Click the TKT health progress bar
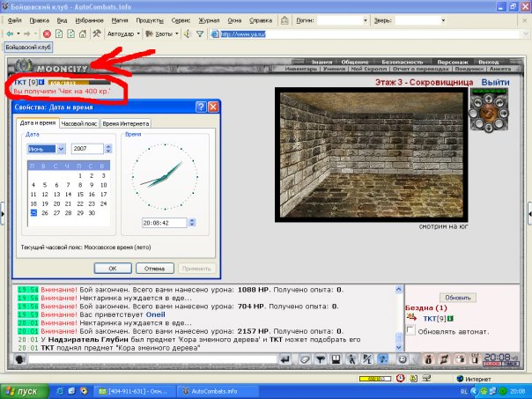This screenshot has height=399, width=532. (x=79, y=82)
